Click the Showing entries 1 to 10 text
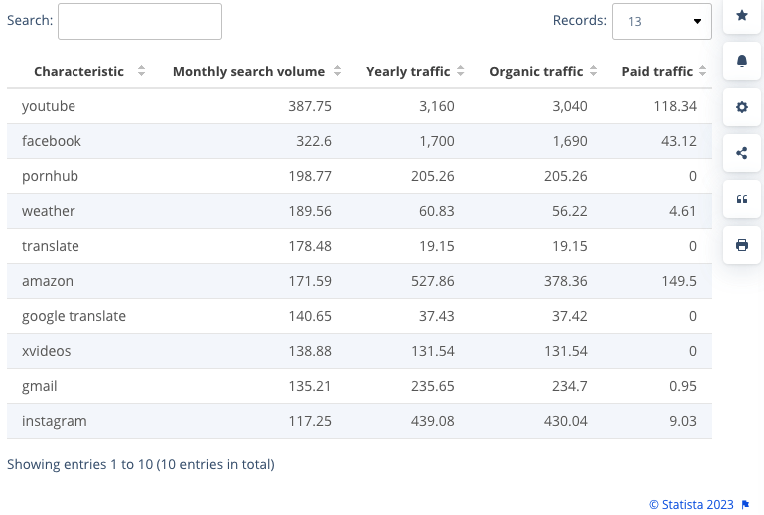Screen dimensions: 764x515 (141, 464)
